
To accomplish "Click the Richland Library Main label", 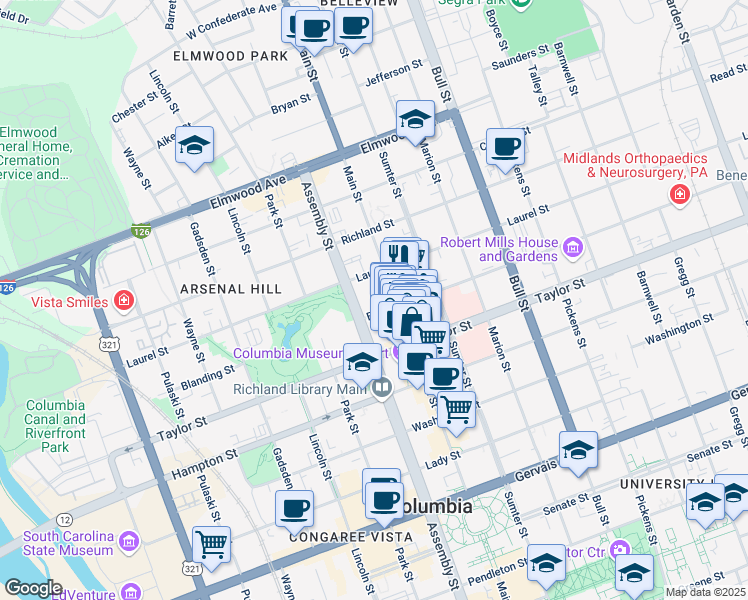I will coord(300,389).
